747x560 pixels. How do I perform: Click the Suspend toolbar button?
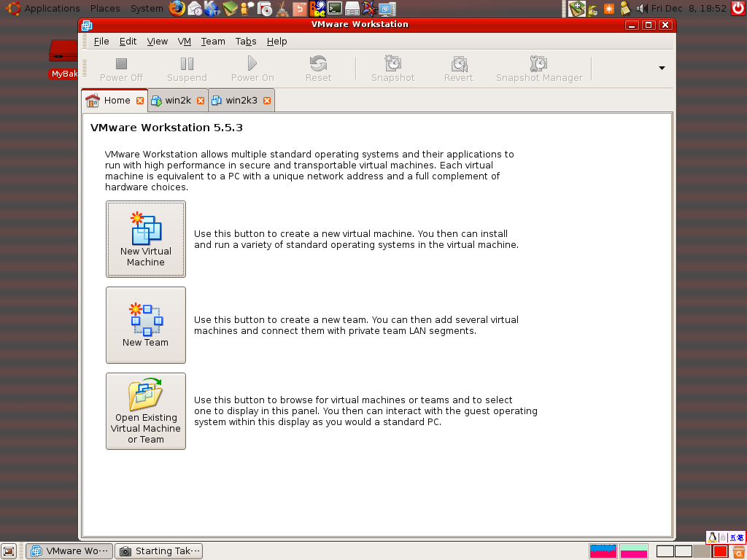[187, 69]
